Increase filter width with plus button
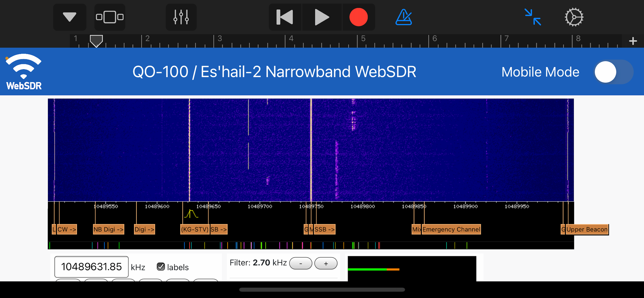 [326, 263]
